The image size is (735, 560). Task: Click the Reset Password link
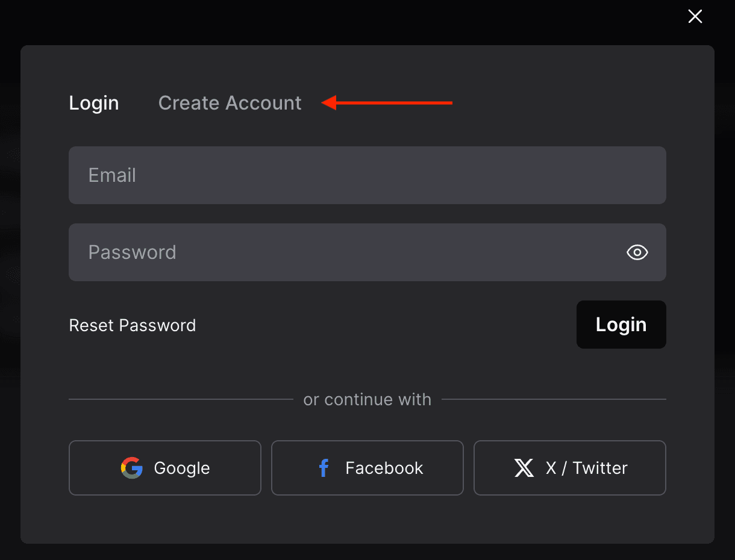132,325
